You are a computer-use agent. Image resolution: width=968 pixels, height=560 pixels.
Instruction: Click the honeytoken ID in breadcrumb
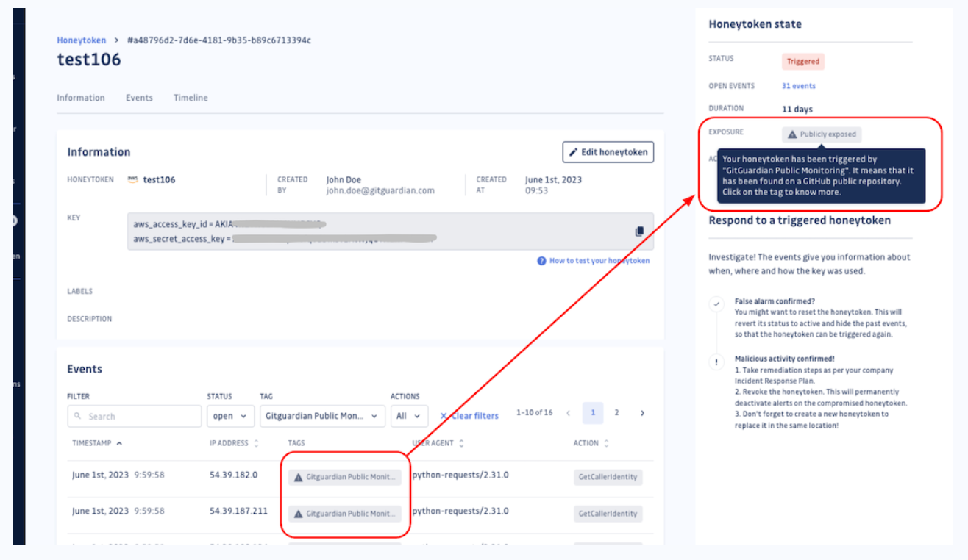coord(219,40)
